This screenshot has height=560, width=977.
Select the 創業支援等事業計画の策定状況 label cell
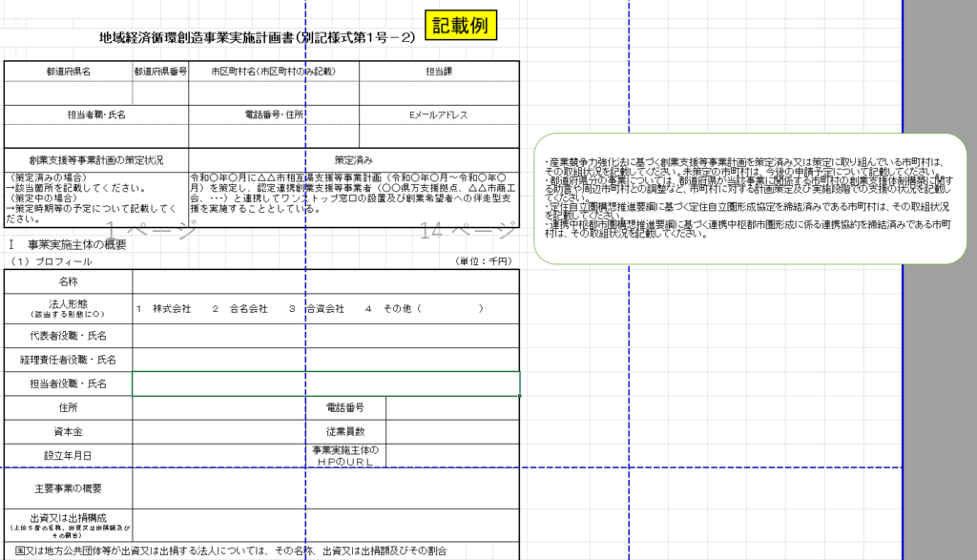pos(95,159)
